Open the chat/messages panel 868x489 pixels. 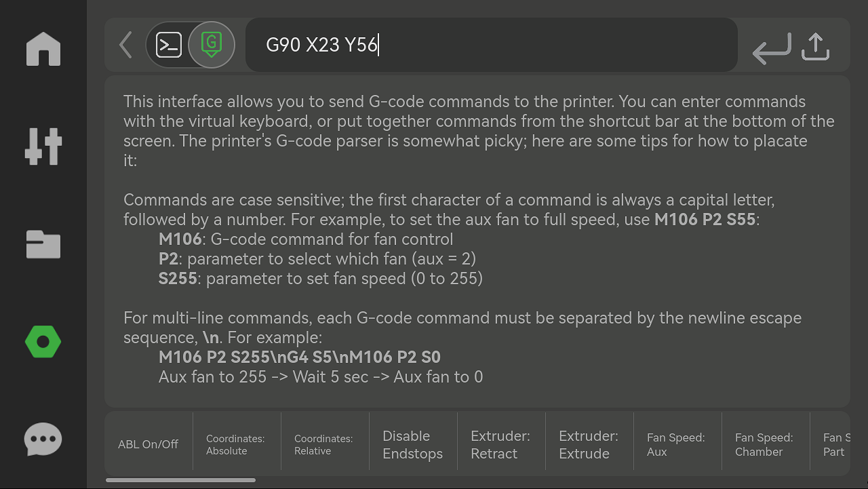(43, 439)
